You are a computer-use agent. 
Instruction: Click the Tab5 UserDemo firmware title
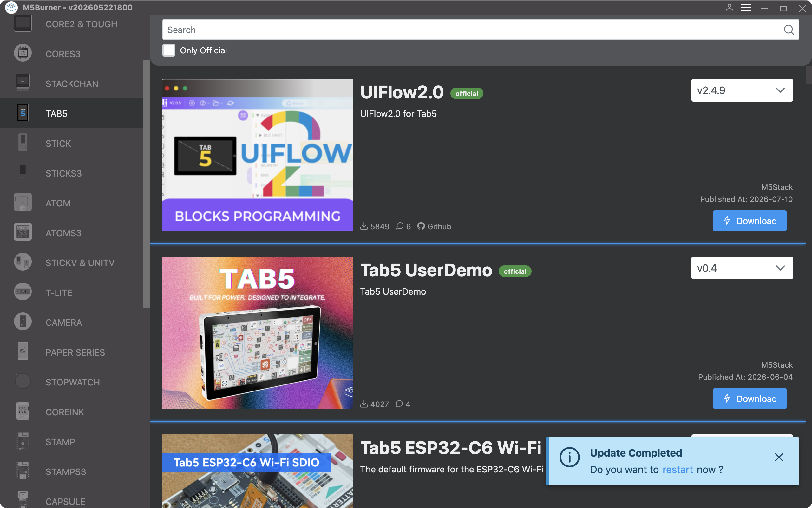(426, 270)
